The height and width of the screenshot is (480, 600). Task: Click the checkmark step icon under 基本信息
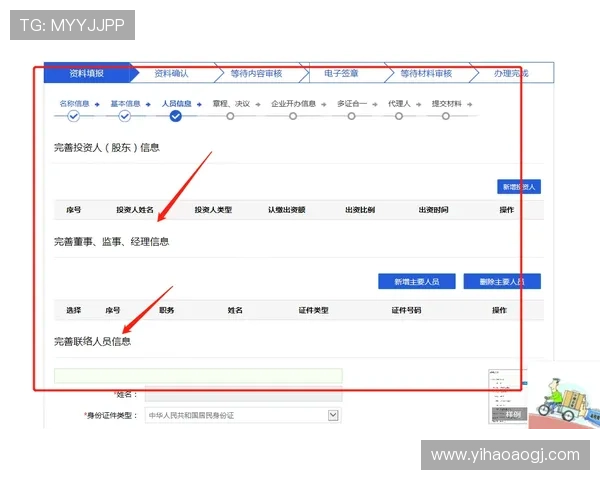[124, 116]
